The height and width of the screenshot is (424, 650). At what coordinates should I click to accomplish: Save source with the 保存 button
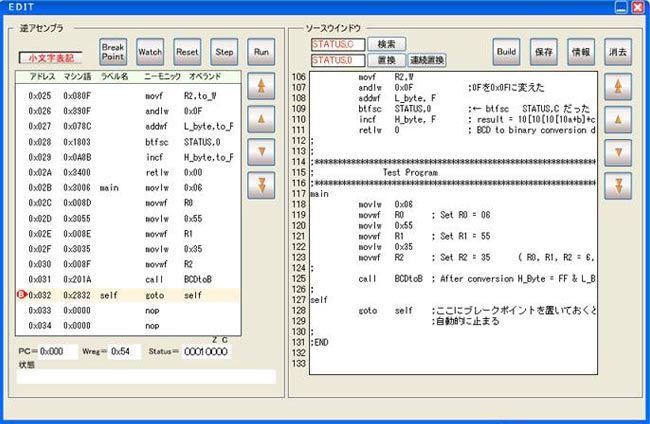point(544,50)
